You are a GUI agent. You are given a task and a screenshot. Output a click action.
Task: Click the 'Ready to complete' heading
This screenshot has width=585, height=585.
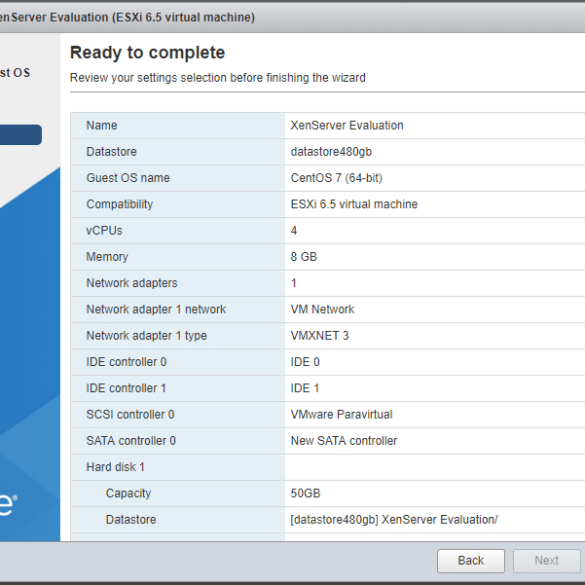147,53
